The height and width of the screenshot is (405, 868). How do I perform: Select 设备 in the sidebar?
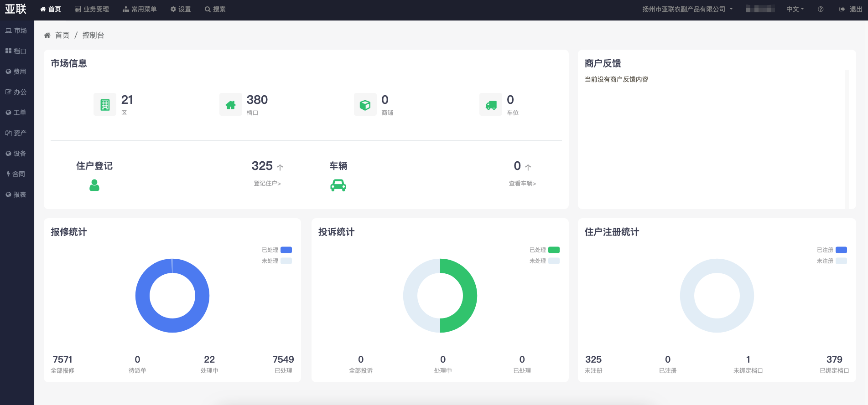pyautogui.click(x=16, y=154)
